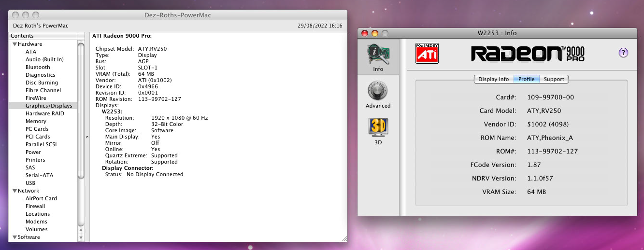Viewport: 644px width, 250px height.
Task: Select Serial-ATA in Contents
Action: click(39, 175)
